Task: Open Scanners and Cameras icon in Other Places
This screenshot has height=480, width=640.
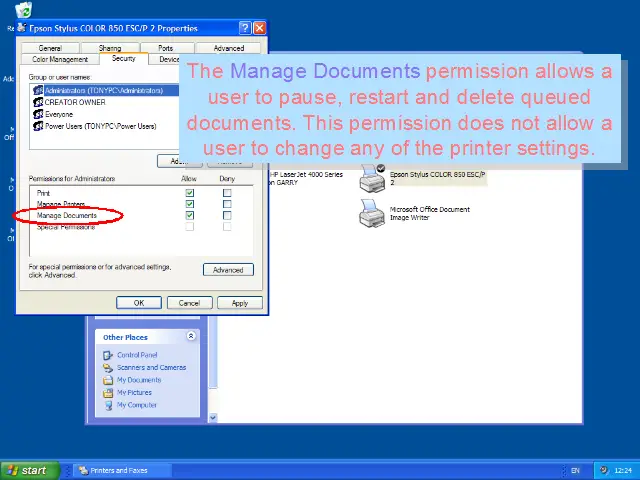Action: 108,368
